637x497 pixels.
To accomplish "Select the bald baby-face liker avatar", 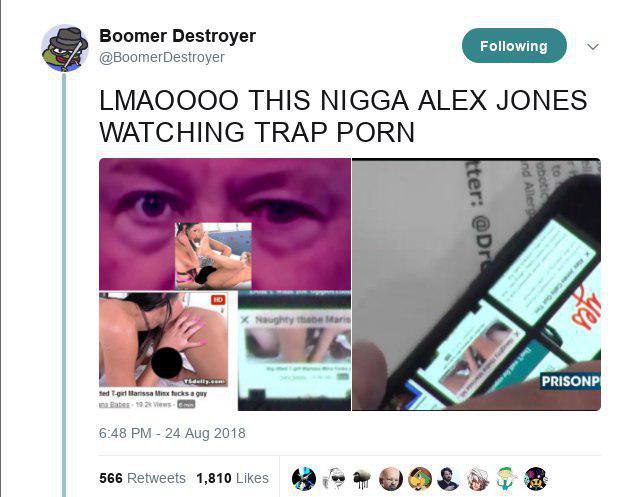I will (x=391, y=478).
